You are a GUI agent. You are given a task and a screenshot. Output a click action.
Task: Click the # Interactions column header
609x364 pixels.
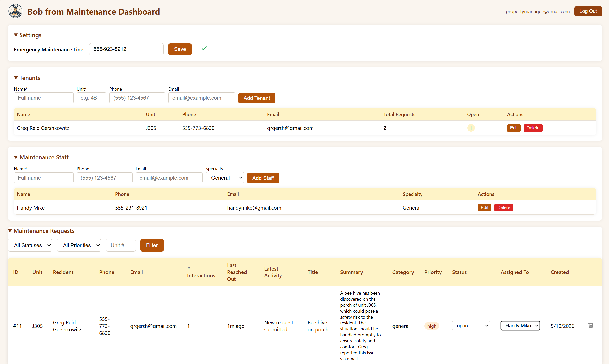(x=201, y=272)
